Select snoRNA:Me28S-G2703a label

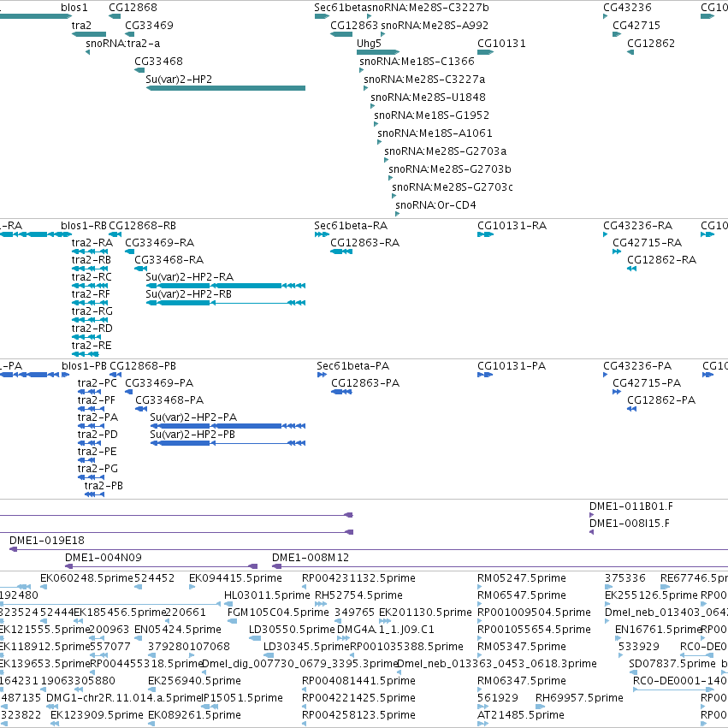(x=445, y=151)
